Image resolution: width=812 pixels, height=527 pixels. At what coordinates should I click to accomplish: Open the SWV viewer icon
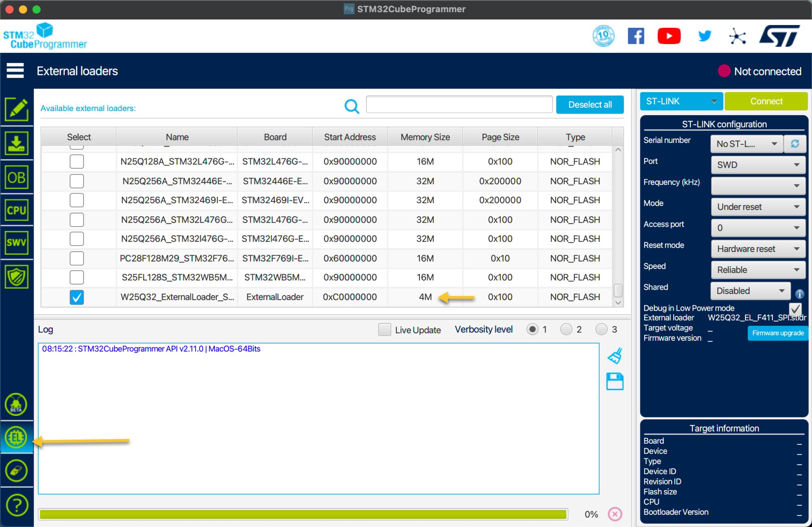pyautogui.click(x=16, y=242)
